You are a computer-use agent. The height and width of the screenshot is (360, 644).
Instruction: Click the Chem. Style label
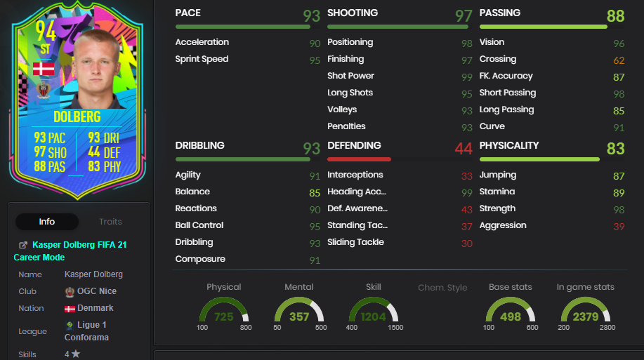[442, 287]
